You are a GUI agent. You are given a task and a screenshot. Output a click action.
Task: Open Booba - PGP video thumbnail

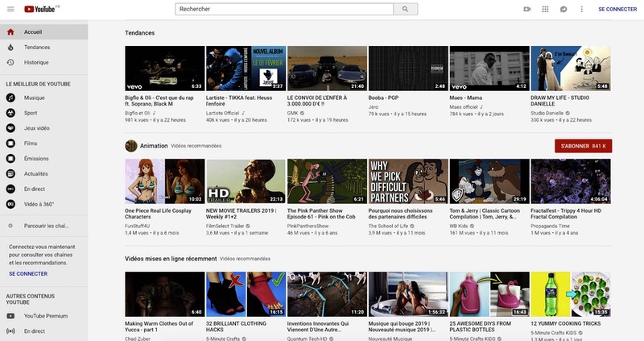point(408,69)
